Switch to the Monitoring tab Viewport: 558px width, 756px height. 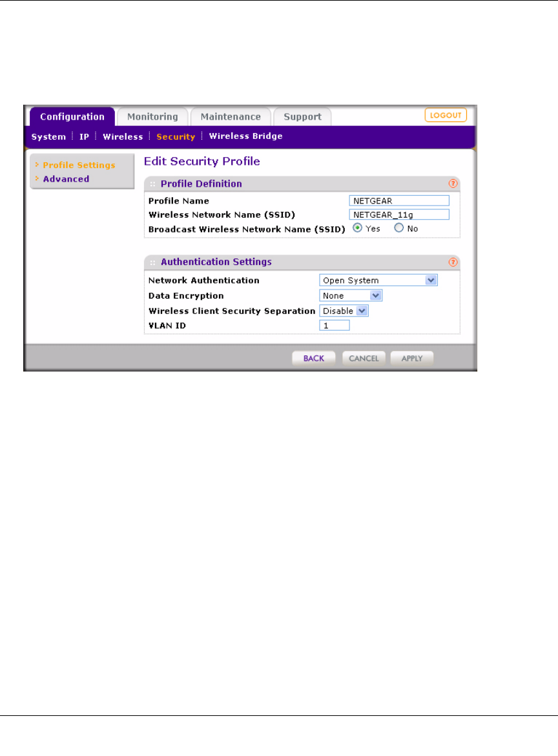[x=152, y=117]
